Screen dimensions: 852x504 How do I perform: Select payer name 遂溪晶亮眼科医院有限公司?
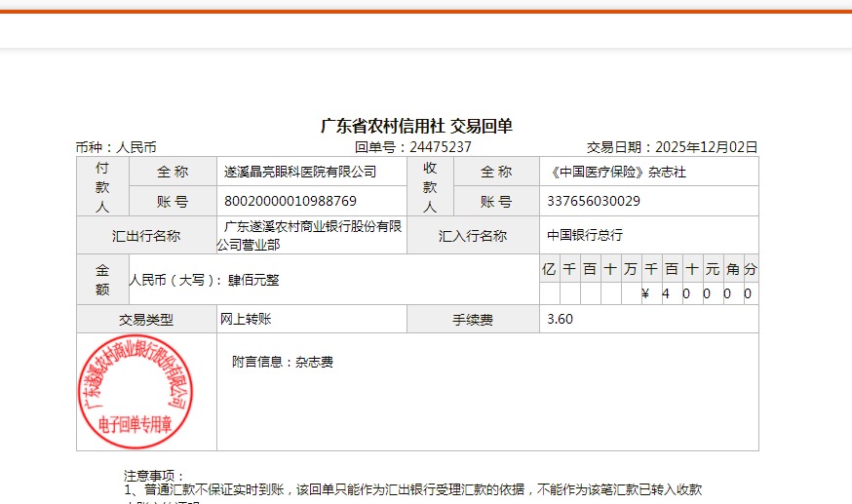click(x=300, y=172)
